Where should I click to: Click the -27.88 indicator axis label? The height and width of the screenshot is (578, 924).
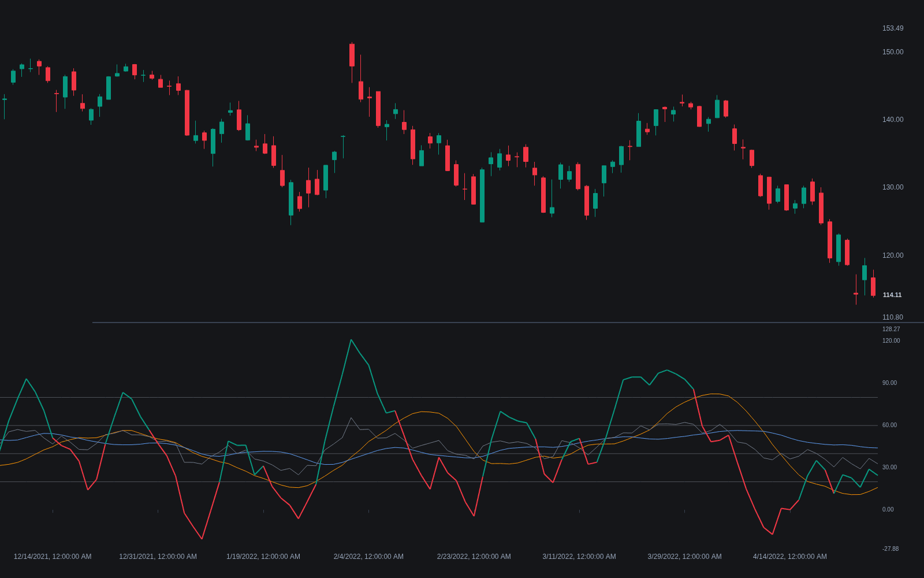click(x=891, y=549)
